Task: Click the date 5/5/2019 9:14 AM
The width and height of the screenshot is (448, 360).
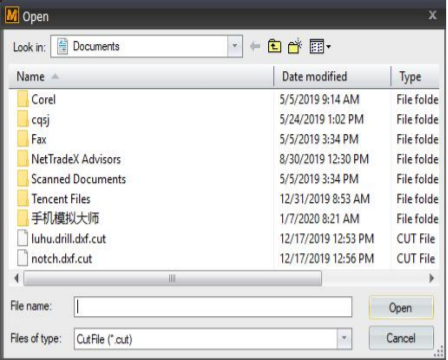Action: click(319, 99)
